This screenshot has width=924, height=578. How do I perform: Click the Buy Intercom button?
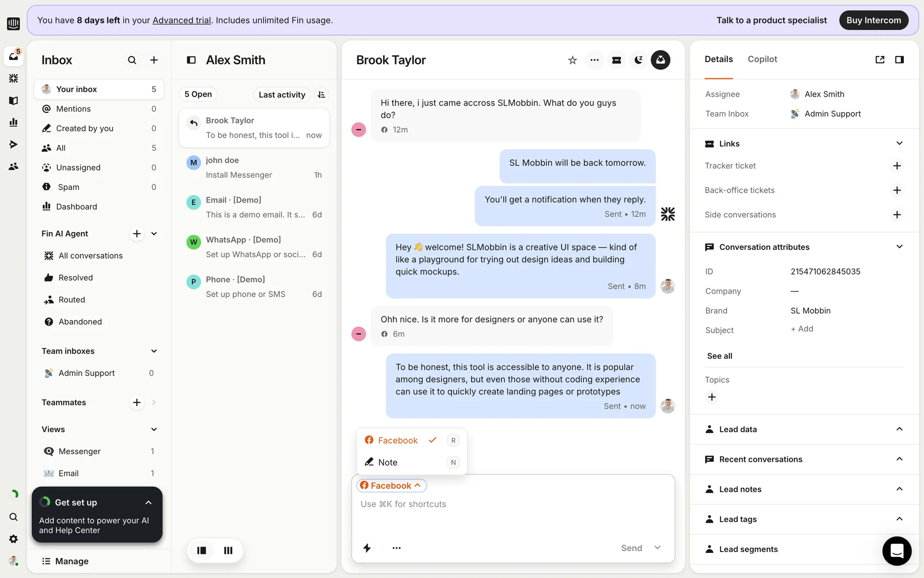[873, 20]
